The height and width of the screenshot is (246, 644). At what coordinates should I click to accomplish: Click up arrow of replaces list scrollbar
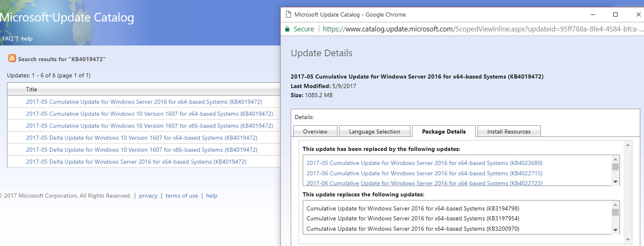point(615,205)
